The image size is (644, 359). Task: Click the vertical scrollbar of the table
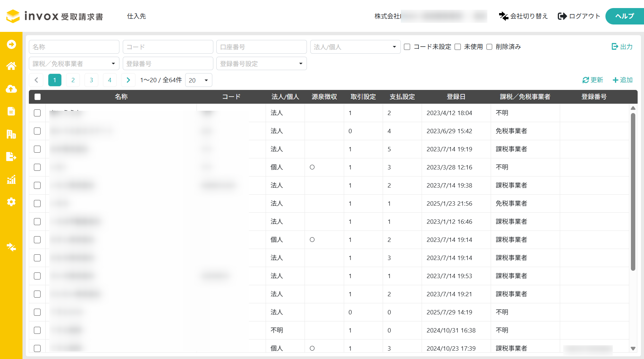[x=633, y=191]
